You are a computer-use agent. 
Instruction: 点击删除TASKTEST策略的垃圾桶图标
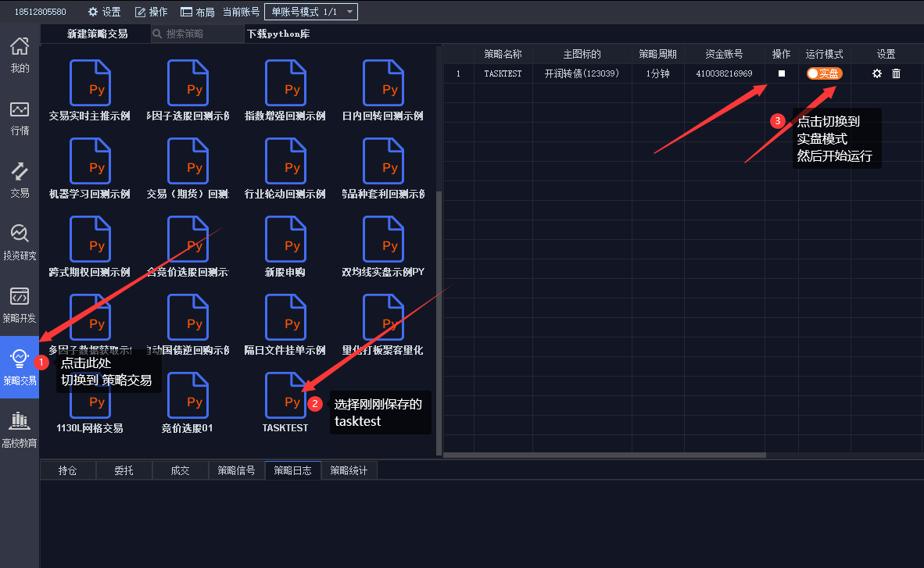point(896,73)
